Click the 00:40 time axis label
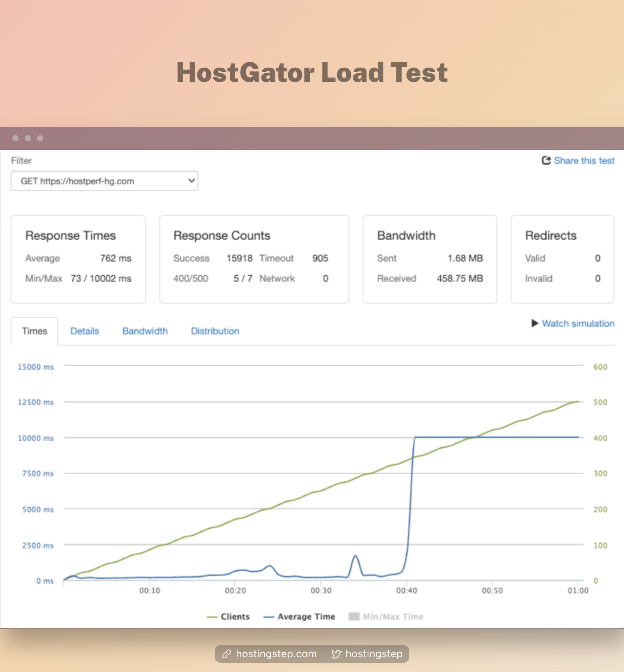Image resolution: width=624 pixels, height=672 pixels. [407, 591]
